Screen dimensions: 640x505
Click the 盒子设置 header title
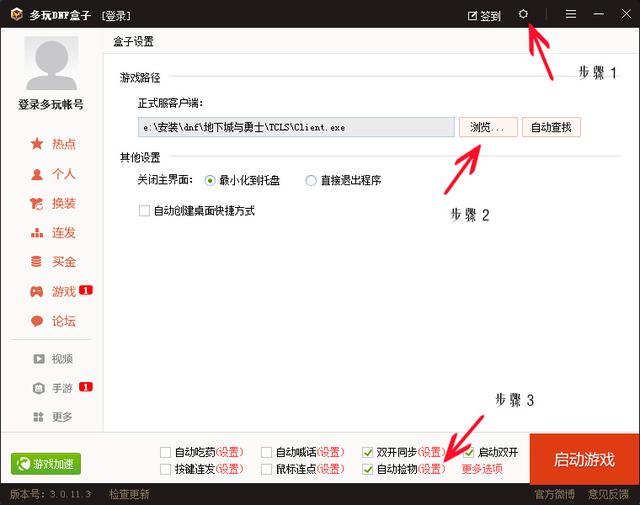pos(133,41)
